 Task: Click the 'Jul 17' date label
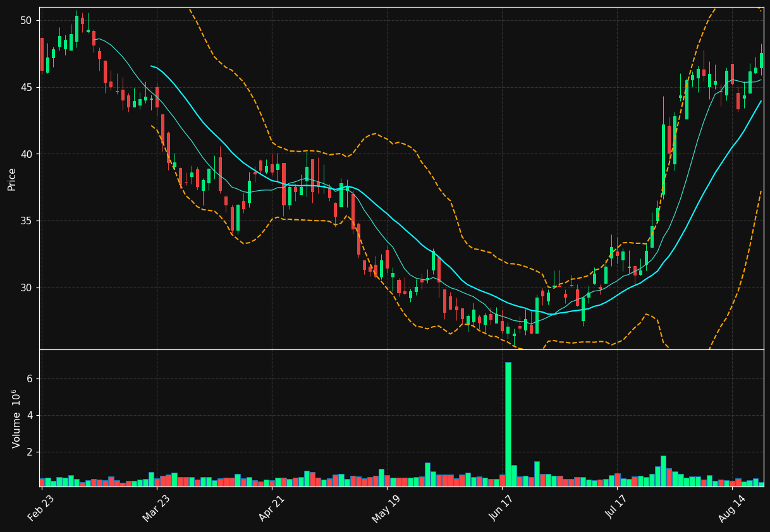(617, 507)
